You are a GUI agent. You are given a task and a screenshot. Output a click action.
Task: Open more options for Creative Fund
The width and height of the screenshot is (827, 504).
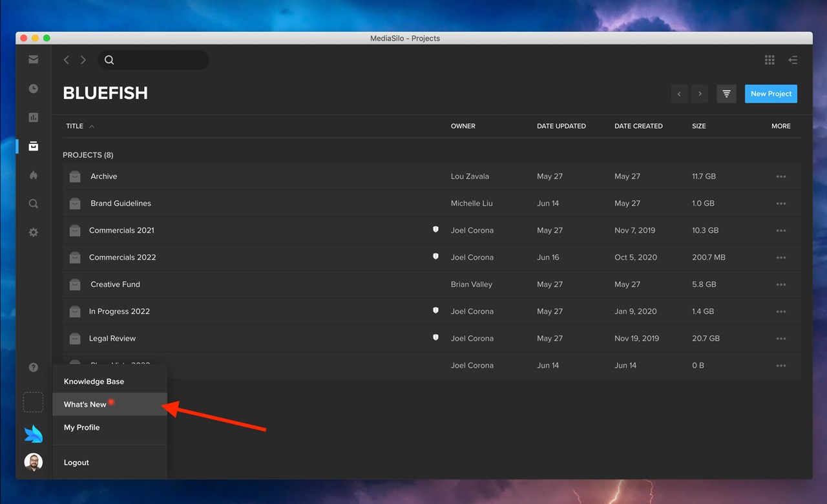[781, 285]
